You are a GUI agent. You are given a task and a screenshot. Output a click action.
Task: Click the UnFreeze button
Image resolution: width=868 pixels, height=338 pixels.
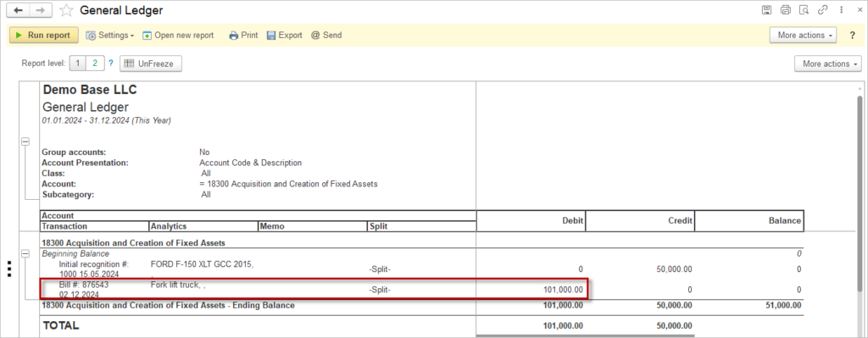click(x=151, y=64)
